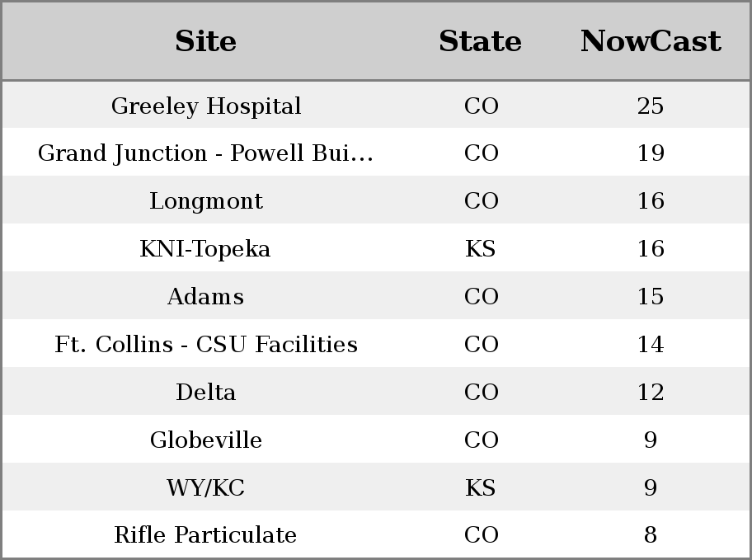Open the Rifle Particulate entry
This screenshot has width=752, height=560.
pos(206,535)
